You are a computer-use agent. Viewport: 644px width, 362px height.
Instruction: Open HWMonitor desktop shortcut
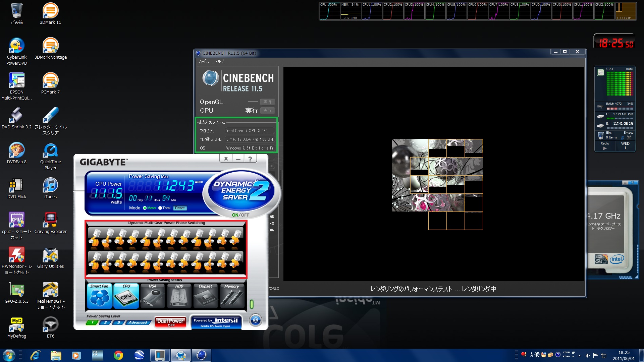tap(16, 256)
